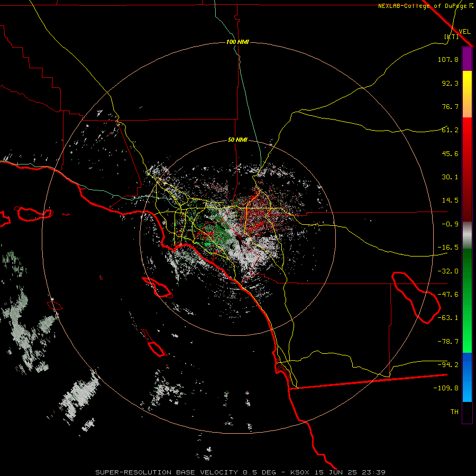Select the 92.3 velocity scale value
476x476 pixels.
pos(450,83)
